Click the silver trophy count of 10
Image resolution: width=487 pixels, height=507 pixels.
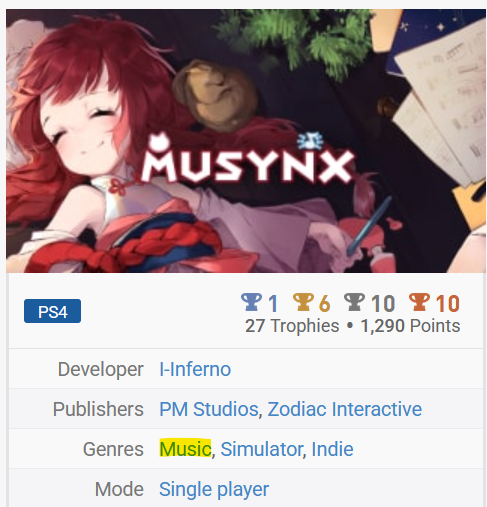383,303
